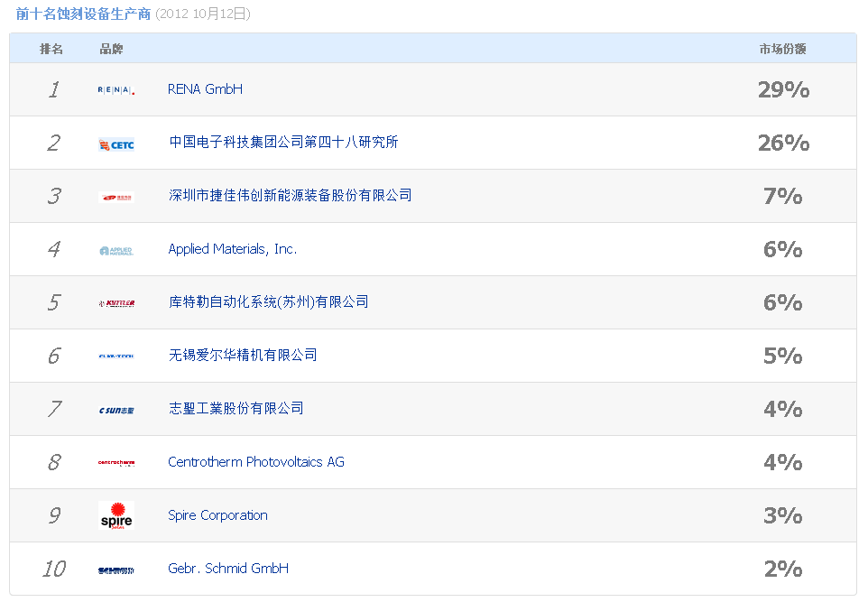
Task: Click the CETC brand logo
Action: pos(115,144)
